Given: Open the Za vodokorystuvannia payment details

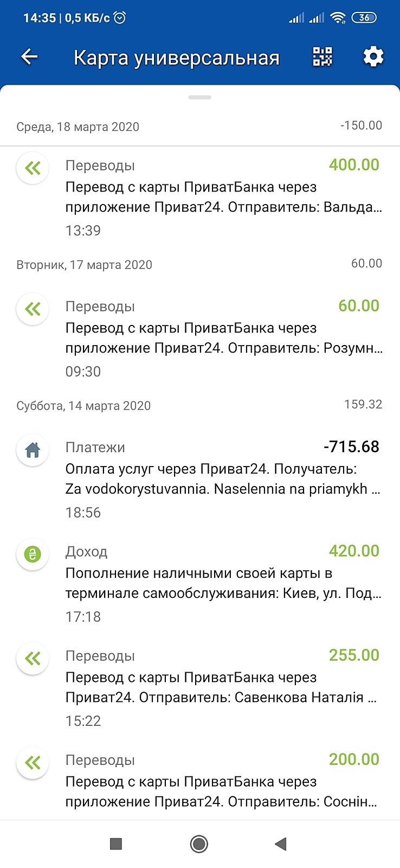Looking at the screenshot, I should (222, 479).
